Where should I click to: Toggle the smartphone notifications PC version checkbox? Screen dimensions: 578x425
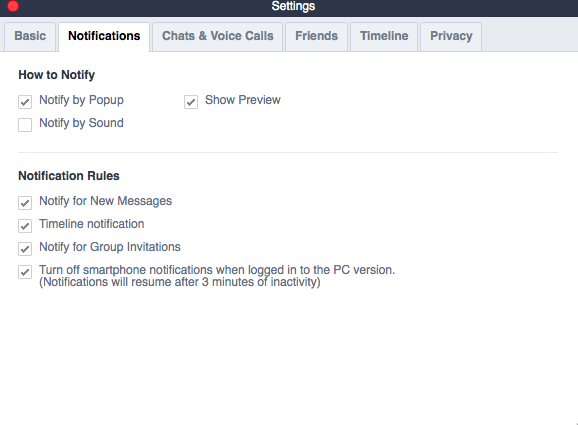click(25, 272)
